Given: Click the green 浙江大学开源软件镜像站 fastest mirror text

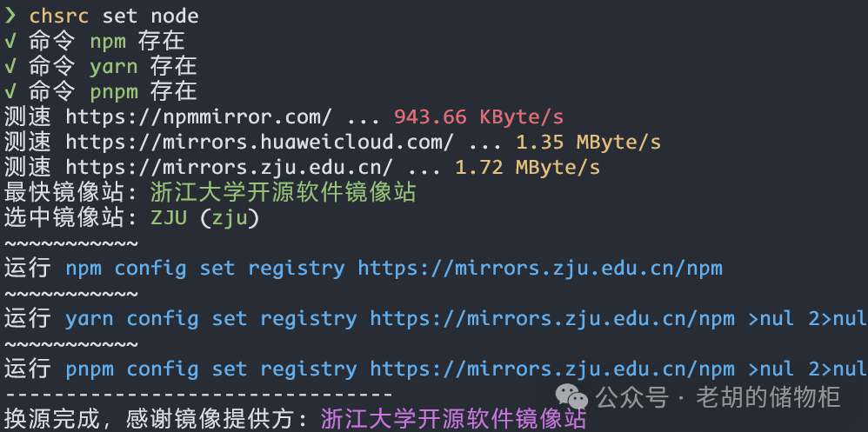Looking at the screenshot, I should (283, 192).
